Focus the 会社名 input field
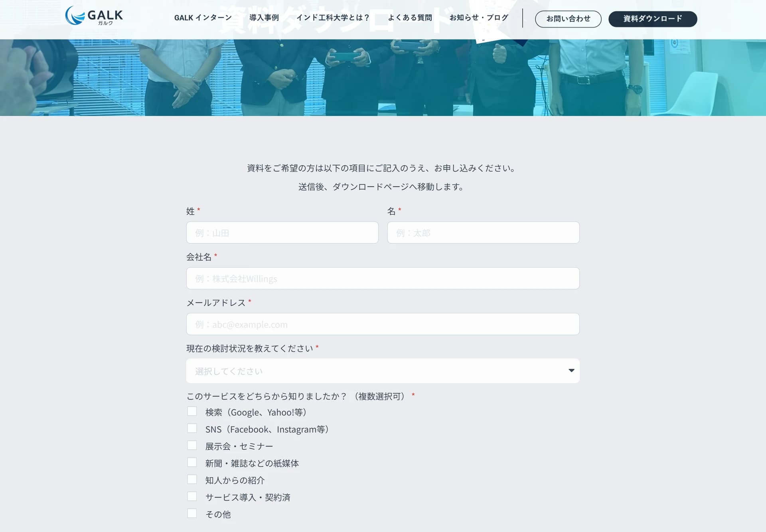Image resolution: width=766 pixels, height=532 pixels. (x=383, y=278)
